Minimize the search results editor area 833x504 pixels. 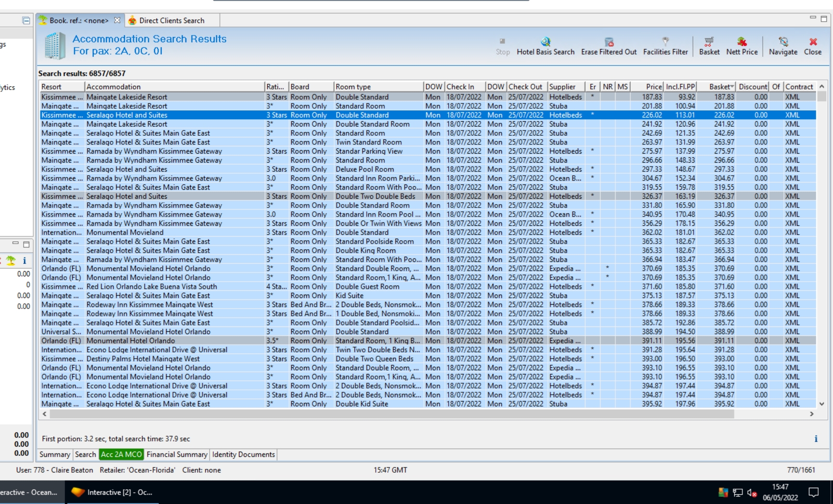[813, 18]
